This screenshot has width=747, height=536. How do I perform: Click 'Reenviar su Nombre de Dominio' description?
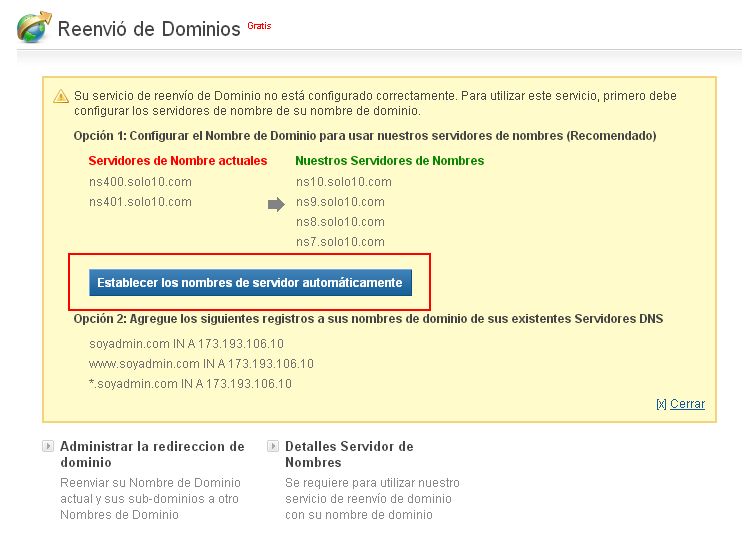point(150,499)
